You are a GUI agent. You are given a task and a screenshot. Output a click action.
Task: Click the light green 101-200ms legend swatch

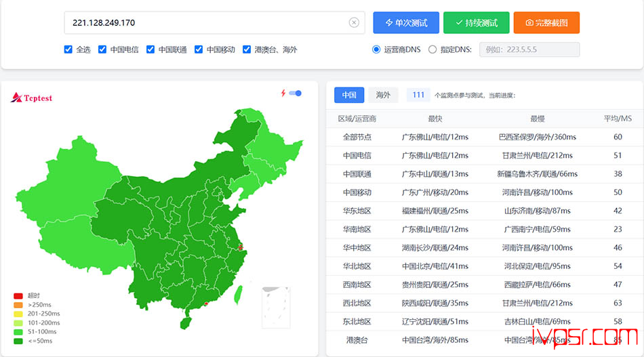tap(18, 323)
